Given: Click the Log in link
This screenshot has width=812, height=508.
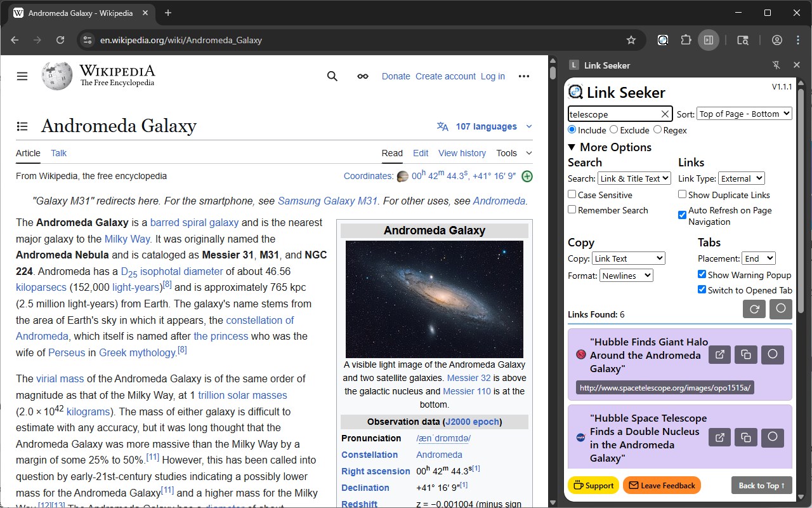Looking at the screenshot, I should pyautogui.click(x=493, y=76).
